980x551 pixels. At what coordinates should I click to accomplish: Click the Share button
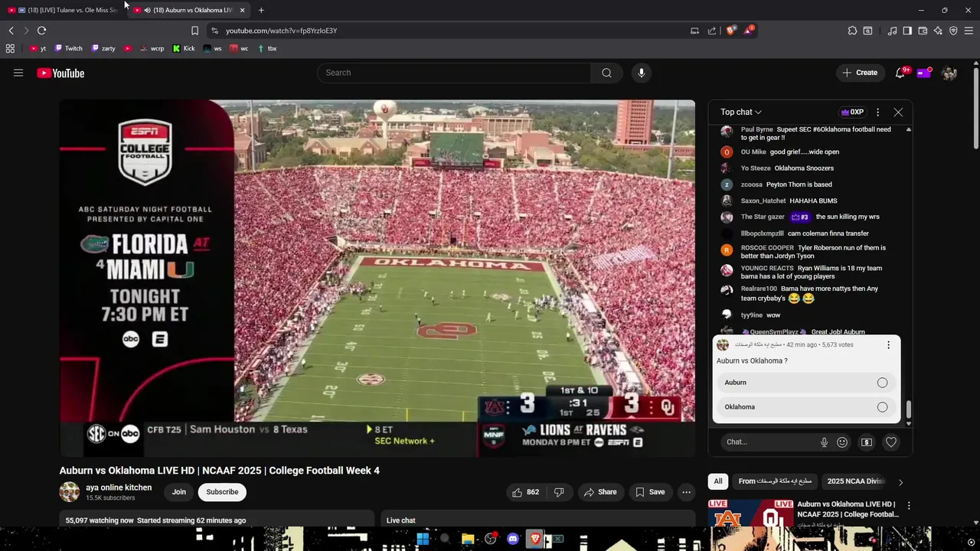(600, 492)
